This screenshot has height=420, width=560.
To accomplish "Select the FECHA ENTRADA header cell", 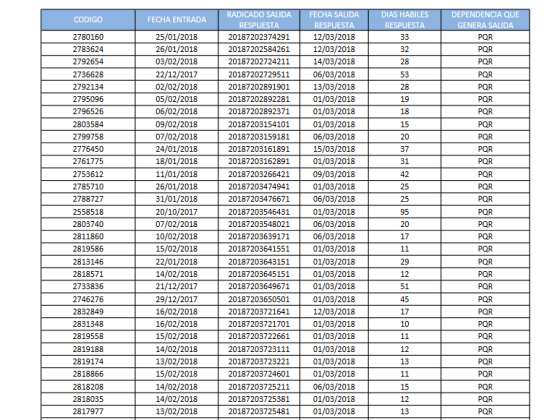I will (177, 20).
